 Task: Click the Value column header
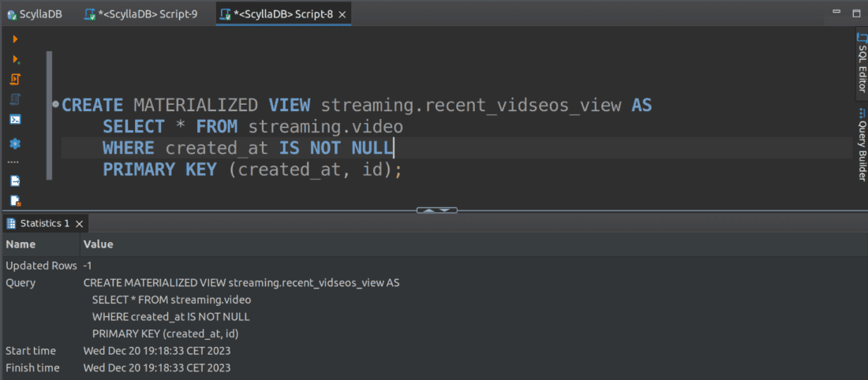tap(99, 244)
